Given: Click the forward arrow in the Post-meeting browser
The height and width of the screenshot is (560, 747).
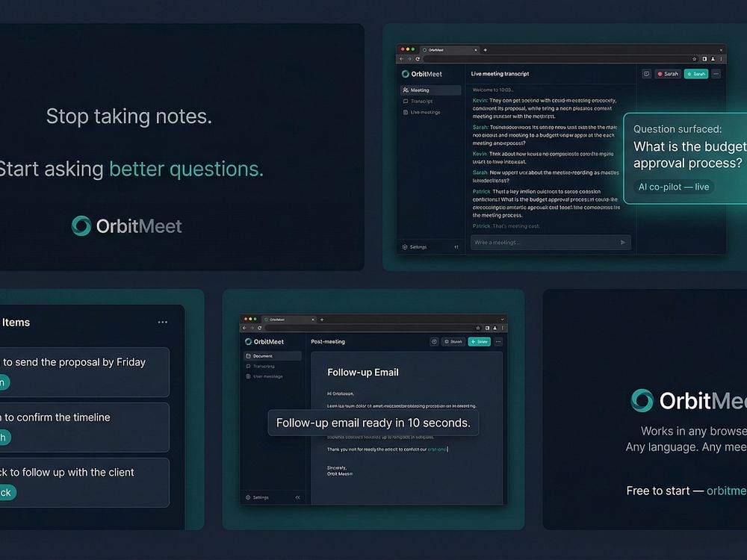Looking at the screenshot, I should click(252, 328).
